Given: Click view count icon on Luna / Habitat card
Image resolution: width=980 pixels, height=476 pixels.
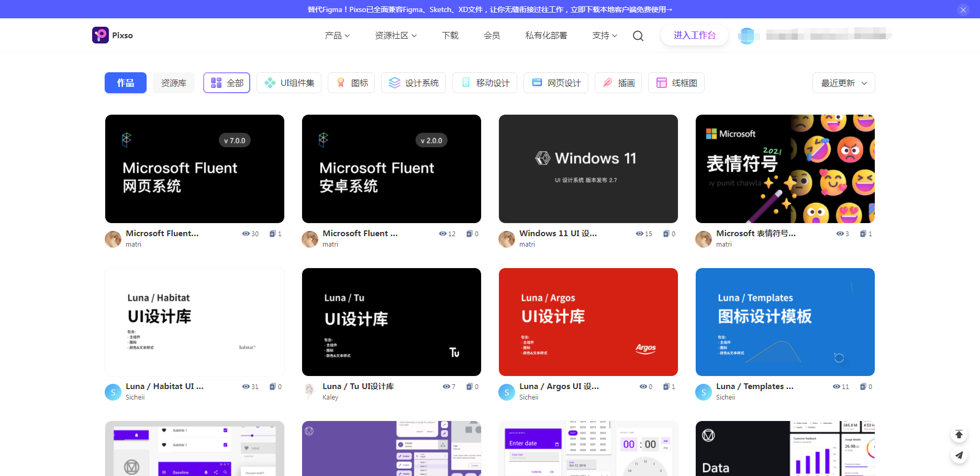Looking at the screenshot, I should pyautogui.click(x=246, y=386).
